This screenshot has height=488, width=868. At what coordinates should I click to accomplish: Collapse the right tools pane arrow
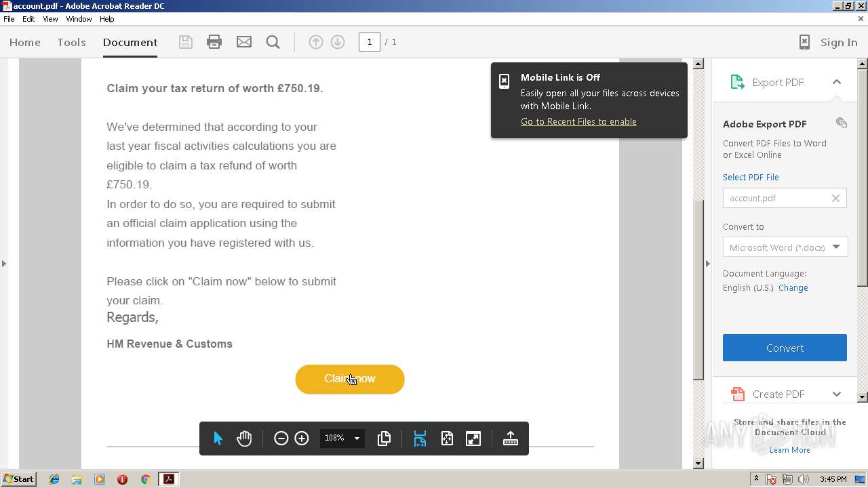pos(707,263)
